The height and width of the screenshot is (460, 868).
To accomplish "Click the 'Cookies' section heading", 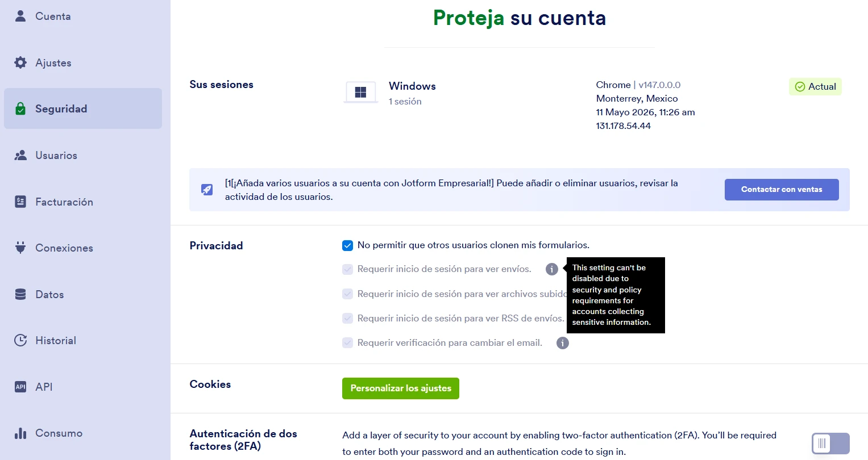I will (210, 384).
